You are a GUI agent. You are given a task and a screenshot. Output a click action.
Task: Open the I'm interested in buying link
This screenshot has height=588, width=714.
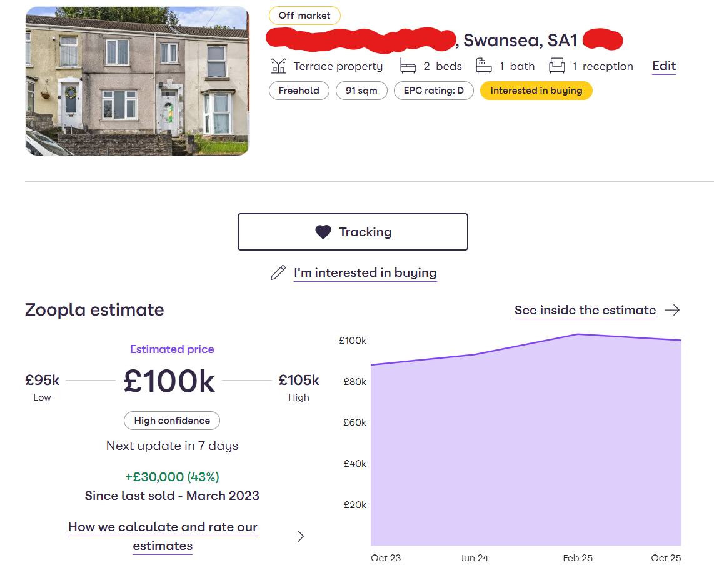(x=365, y=273)
